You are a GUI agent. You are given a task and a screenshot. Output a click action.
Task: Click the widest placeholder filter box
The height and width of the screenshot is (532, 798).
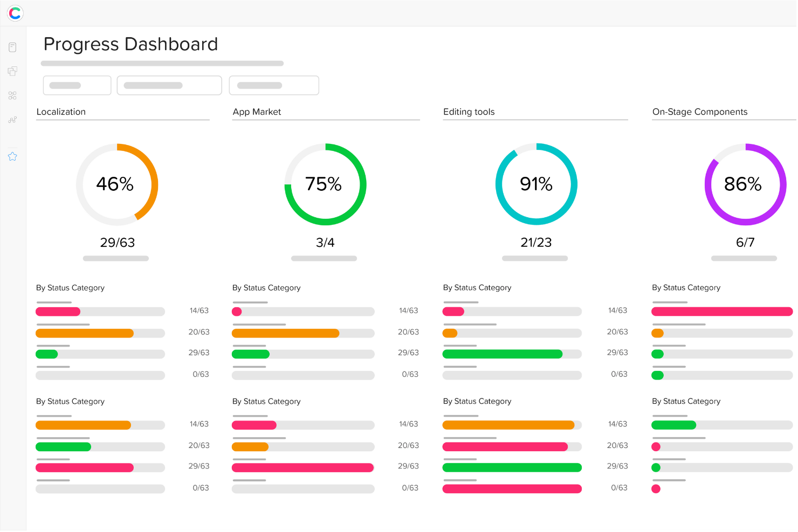click(x=169, y=85)
